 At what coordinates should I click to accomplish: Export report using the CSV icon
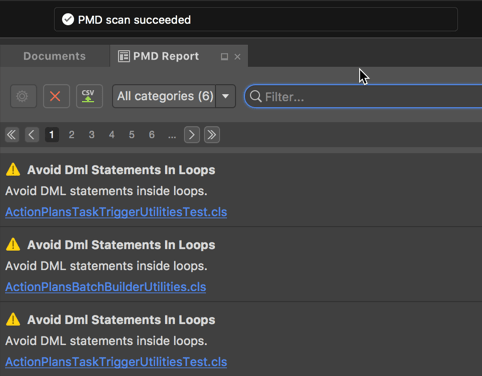89,96
